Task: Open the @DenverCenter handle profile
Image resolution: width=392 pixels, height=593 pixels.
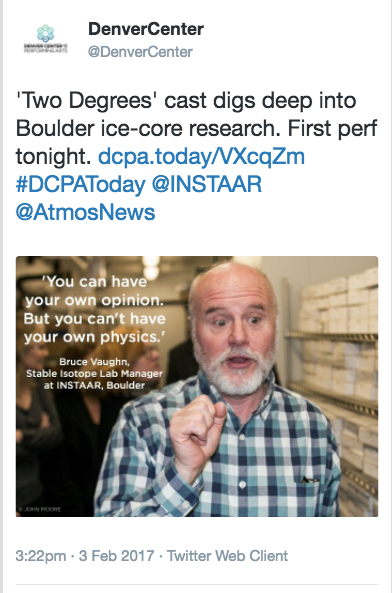Action: [x=140, y=52]
